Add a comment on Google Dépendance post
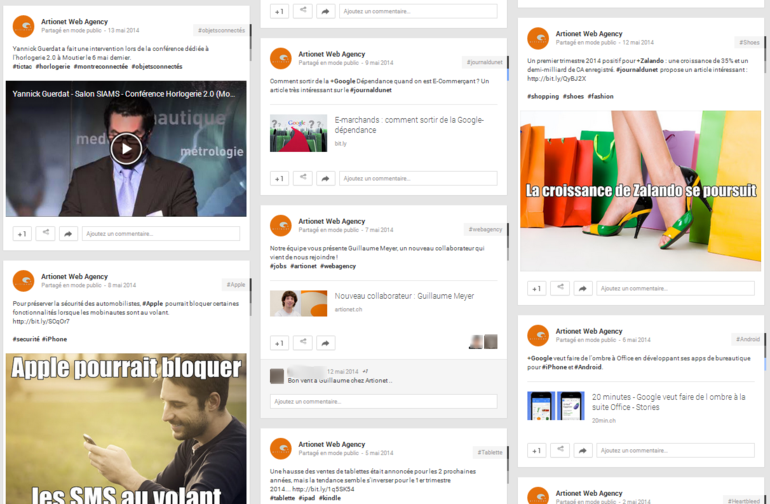This screenshot has height=504, width=770. 418,178
